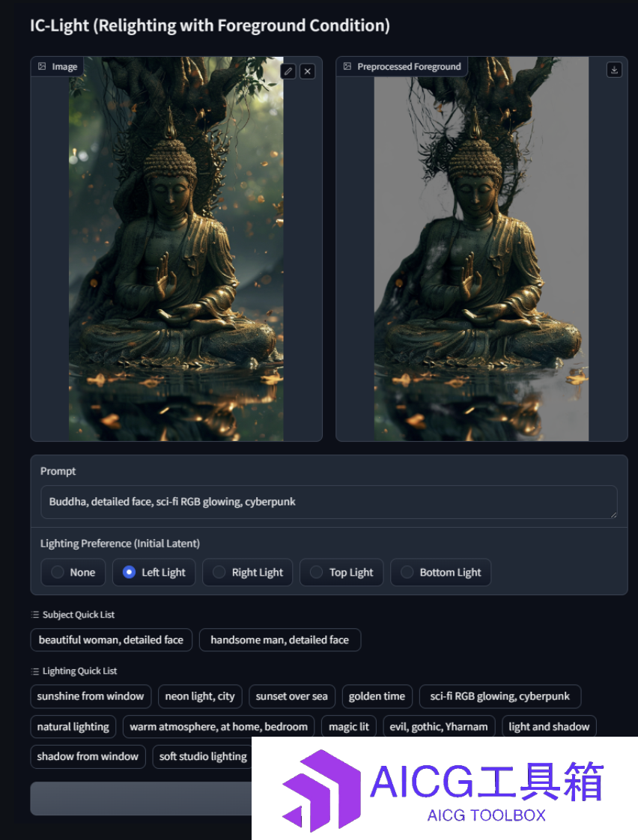Apply the 'neon light, city' lighting preset
The image size is (638, 840).
tap(200, 696)
